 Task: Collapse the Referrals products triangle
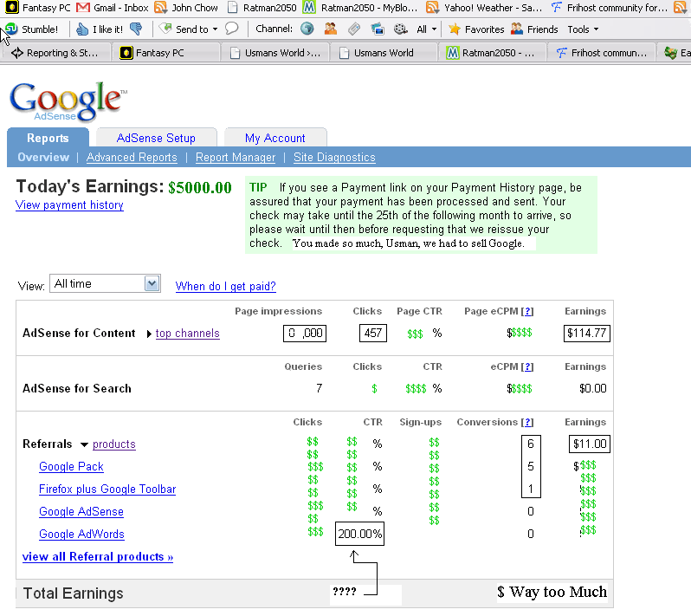[84, 444]
